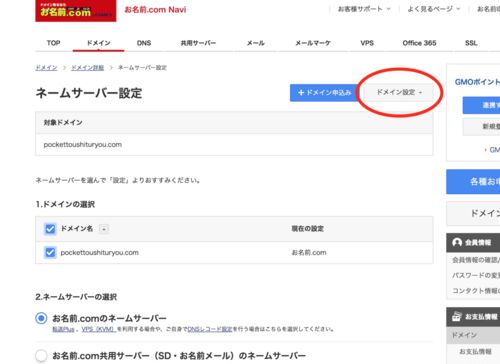Screen dimensions: 500x364
Task: Click the blue 各種お button in sidebar
Action: click(x=473, y=182)
